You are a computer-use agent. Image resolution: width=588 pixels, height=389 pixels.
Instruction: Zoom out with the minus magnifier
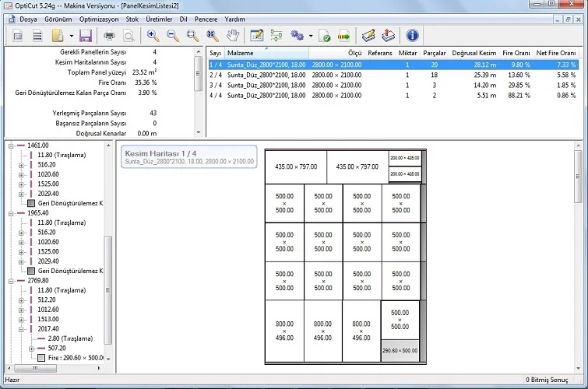[x=173, y=36]
